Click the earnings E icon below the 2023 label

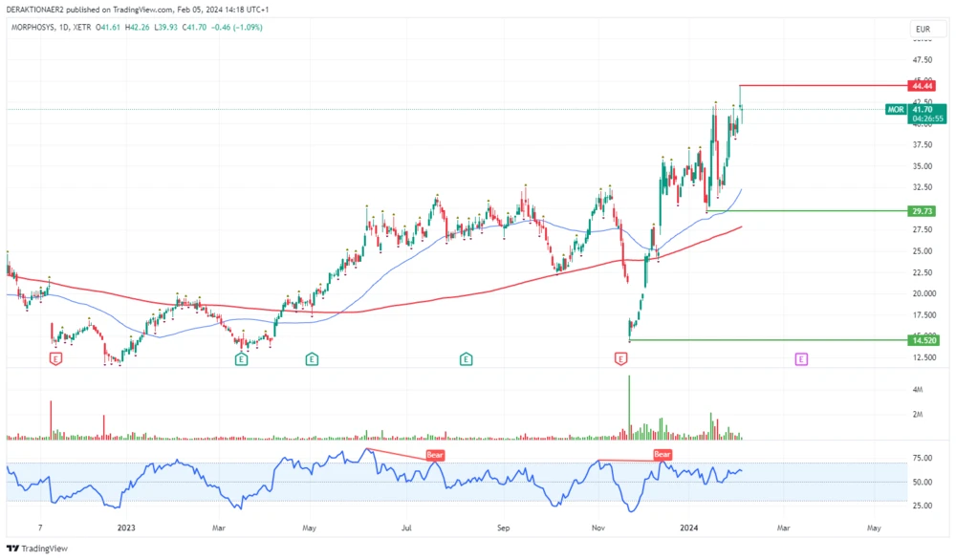(x=54, y=358)
